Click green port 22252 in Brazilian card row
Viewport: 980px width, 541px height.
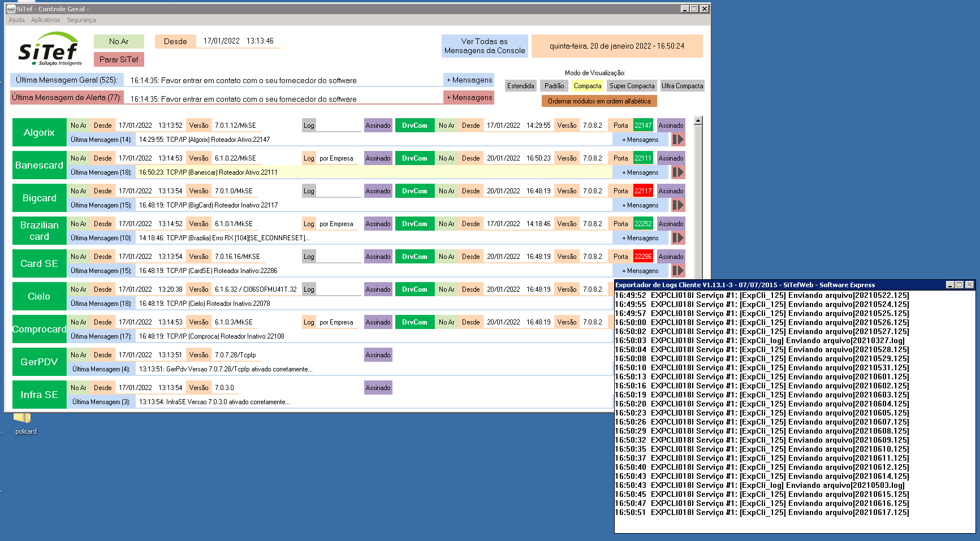[x=643, y=224]
